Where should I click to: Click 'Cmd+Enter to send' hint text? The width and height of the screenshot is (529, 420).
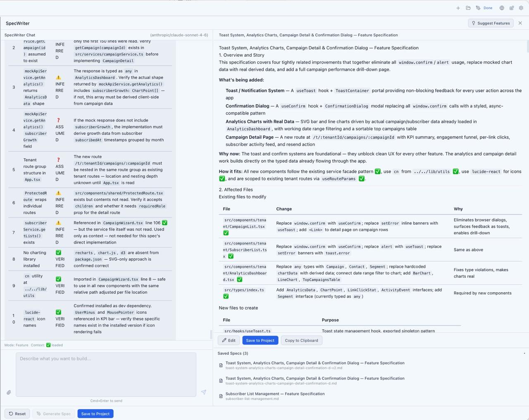pyautogui.click(x=106, y=401)
